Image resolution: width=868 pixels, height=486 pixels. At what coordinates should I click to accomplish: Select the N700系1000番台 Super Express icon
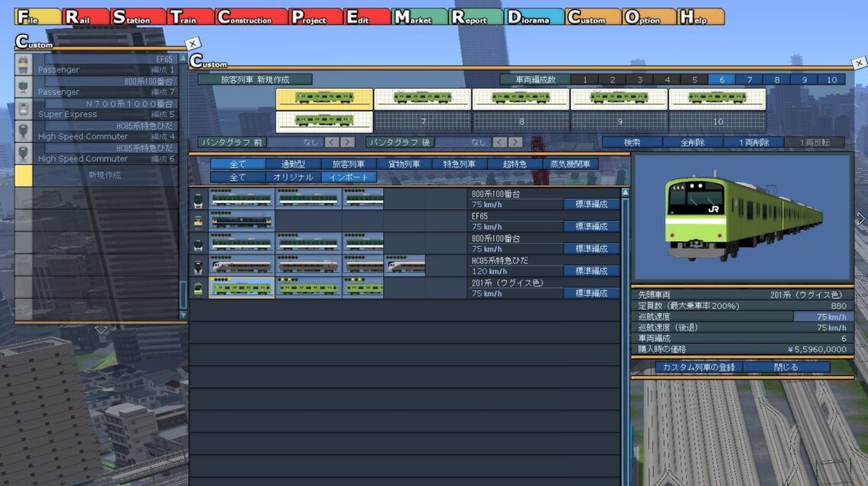click(24, 109)
